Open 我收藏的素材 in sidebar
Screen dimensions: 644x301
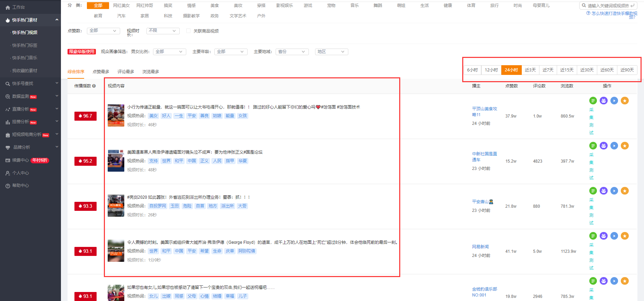[x=25, y=71]
